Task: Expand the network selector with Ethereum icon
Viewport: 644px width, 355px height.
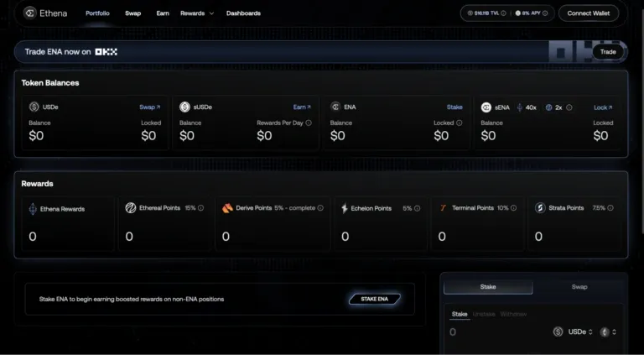Action: (x=609, y=332)
